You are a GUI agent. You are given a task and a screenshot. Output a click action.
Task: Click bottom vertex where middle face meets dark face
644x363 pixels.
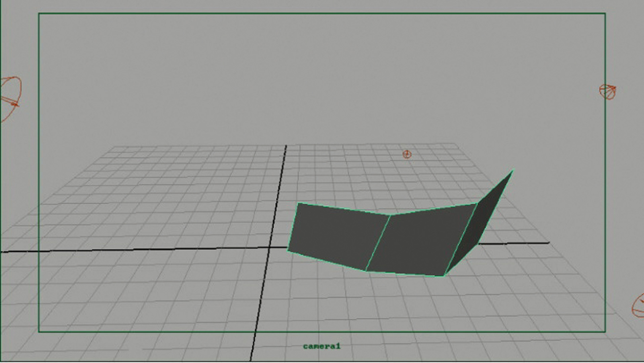(444, 276)
